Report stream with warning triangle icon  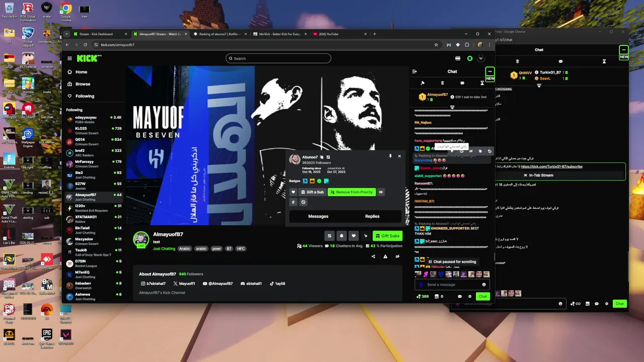pos(385,256)
